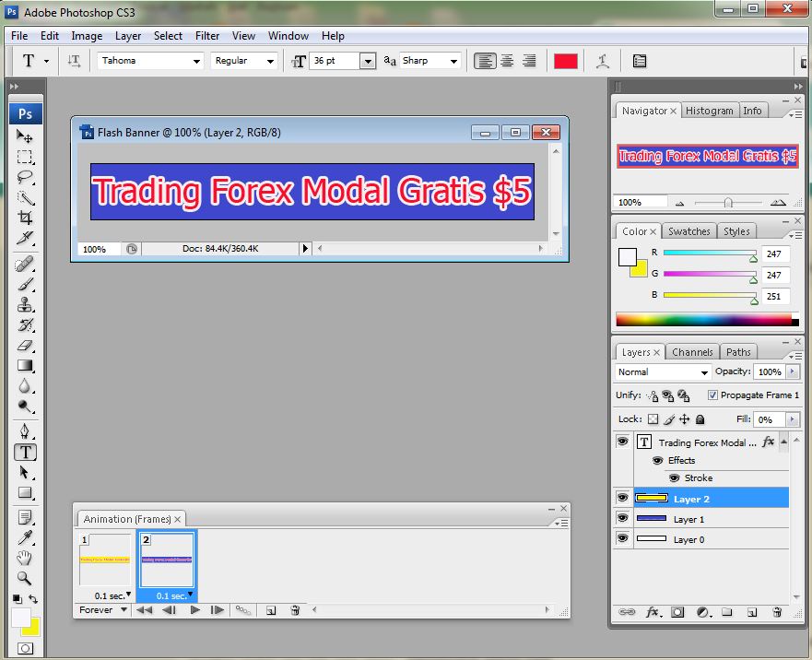Select the Move tool
This screenshot has height=660, width=812.
point(24,136)
